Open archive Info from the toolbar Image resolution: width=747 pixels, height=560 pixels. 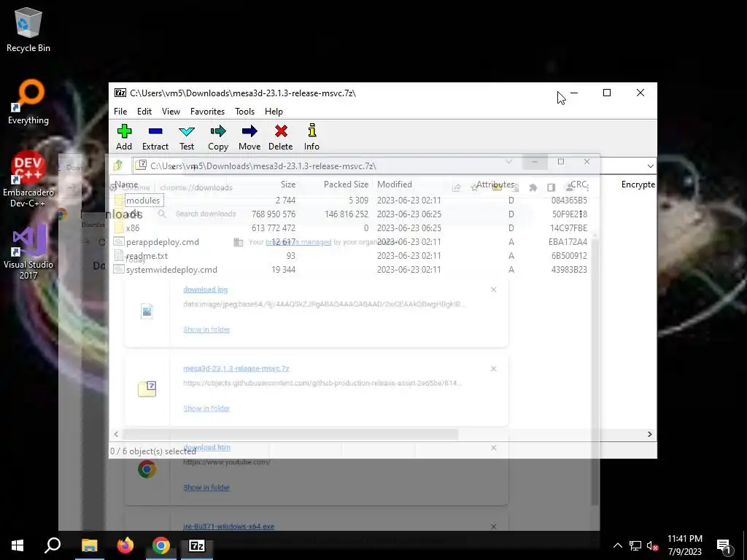pos(312,137)
